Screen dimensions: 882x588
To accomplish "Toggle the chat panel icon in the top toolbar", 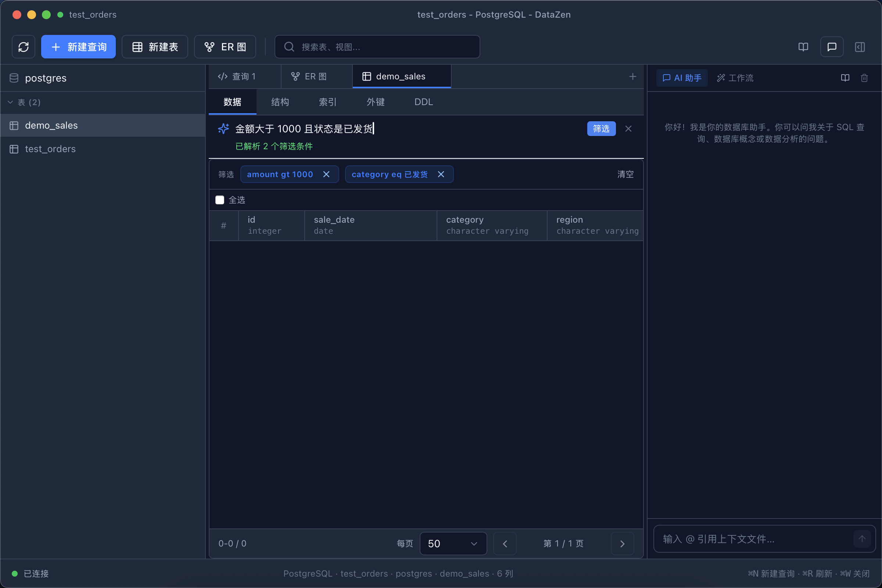I will pyautogui.click(x=832, y=47).
